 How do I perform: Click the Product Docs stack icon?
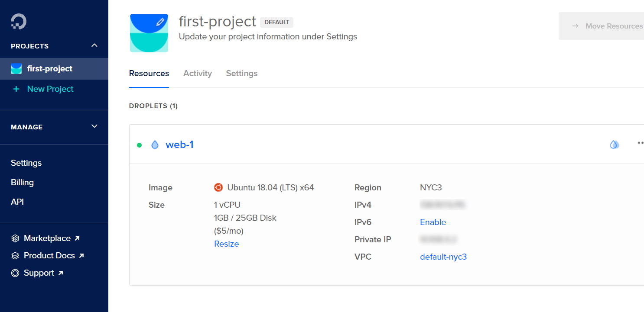pos(15,256)
